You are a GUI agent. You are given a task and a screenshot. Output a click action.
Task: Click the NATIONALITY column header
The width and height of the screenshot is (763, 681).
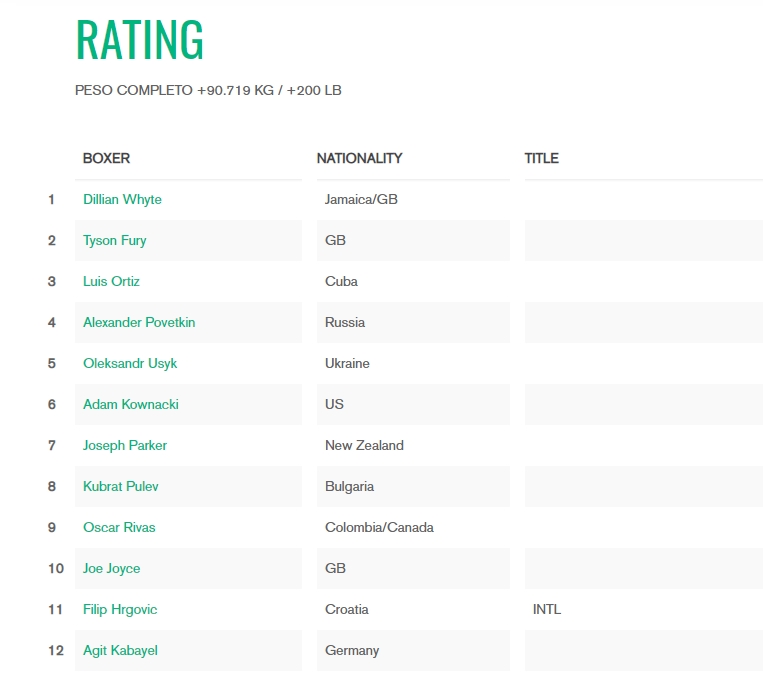[359, 158]
